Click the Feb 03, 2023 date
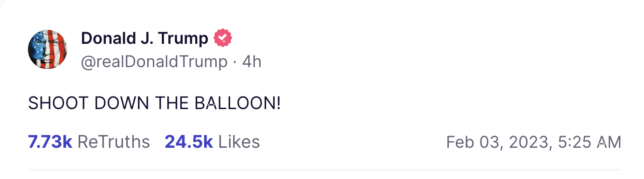Viewport: 644px width, 179px height. point(498,142)
